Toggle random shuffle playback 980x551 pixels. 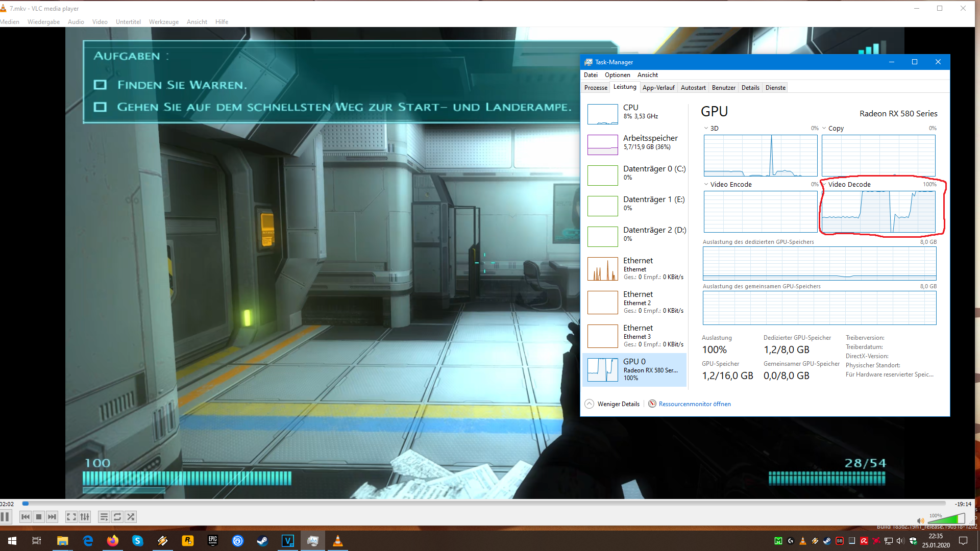coord(131,517)
